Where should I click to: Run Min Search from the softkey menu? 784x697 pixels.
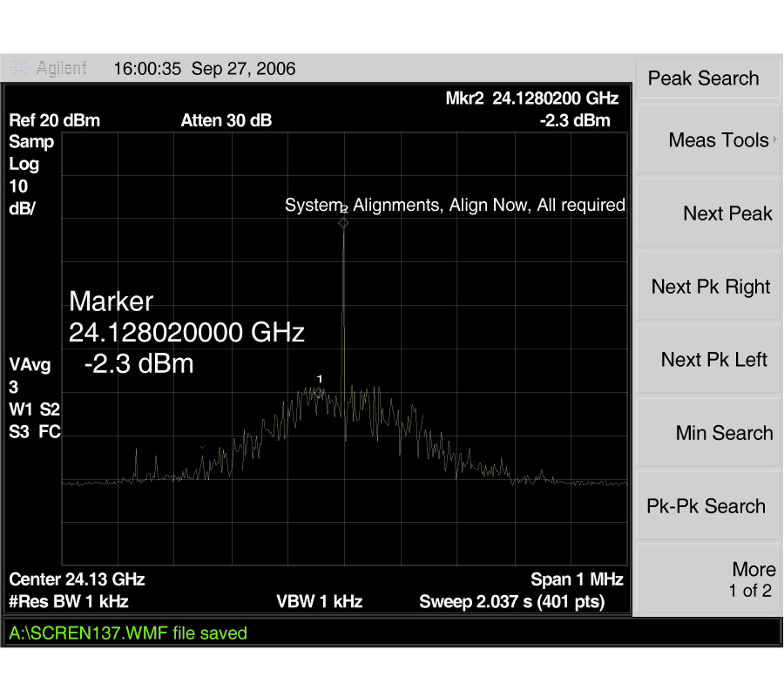point(723,433)
